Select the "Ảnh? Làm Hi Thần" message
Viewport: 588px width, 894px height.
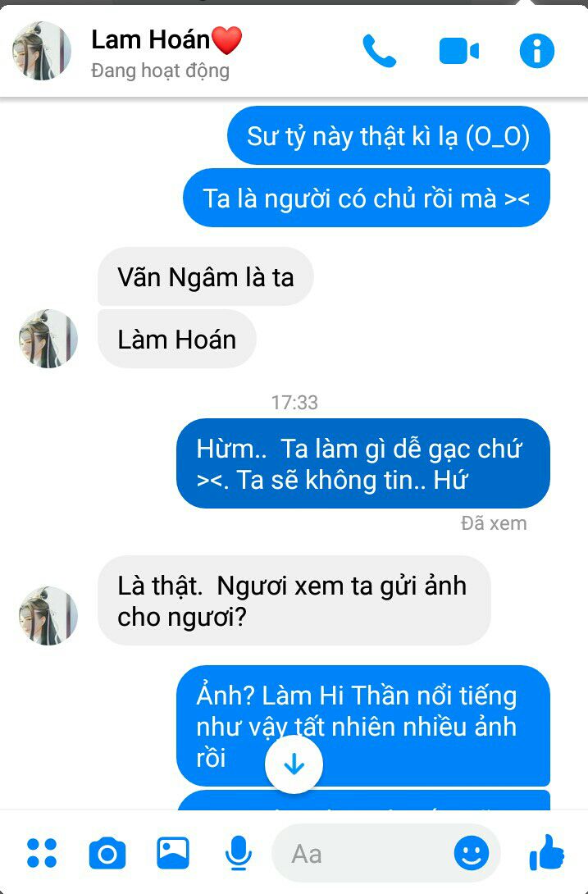(x=362, y=726)
